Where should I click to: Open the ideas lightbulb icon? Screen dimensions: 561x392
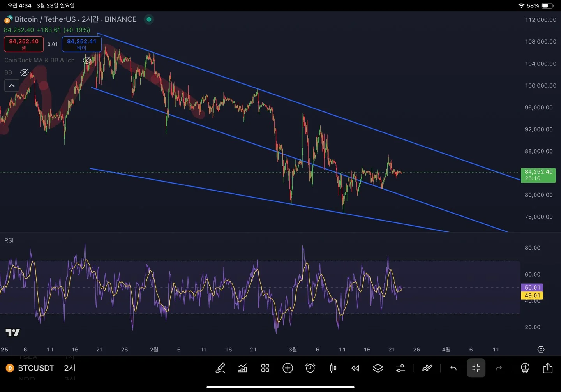point(525,368)
